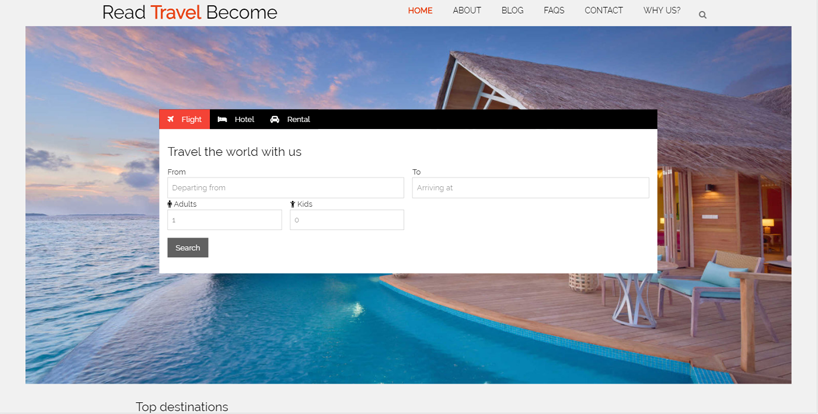Switch to the Hotel tab
The width and height of the screenshot is (818, 414).
click(x=236, y=119)
